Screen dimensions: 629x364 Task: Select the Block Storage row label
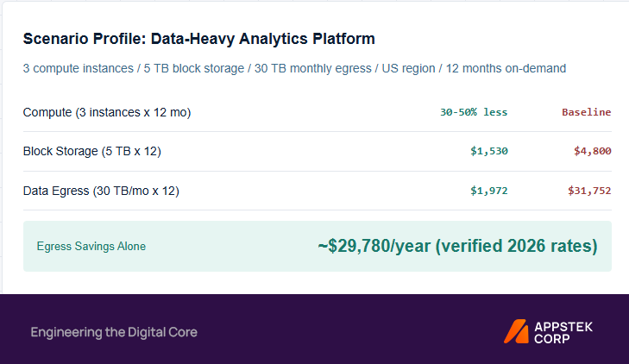[x=91, y=151]
